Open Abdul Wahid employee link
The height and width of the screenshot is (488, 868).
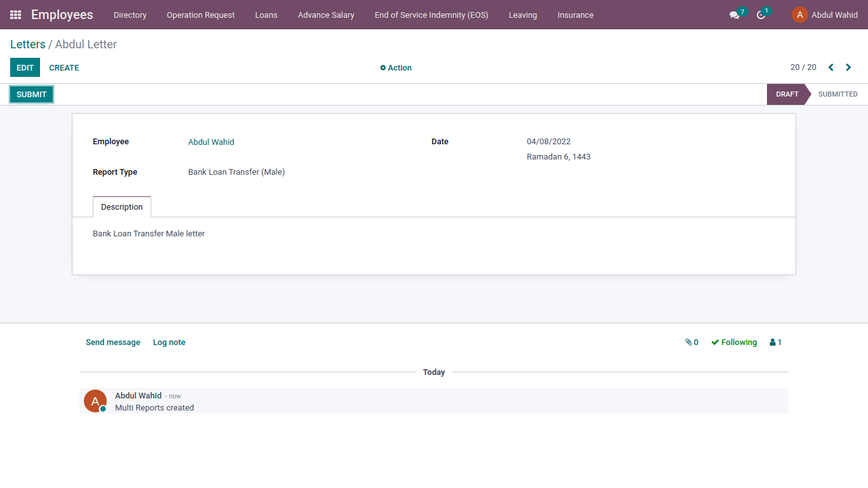pyautogui.click(x=211, y=142)
